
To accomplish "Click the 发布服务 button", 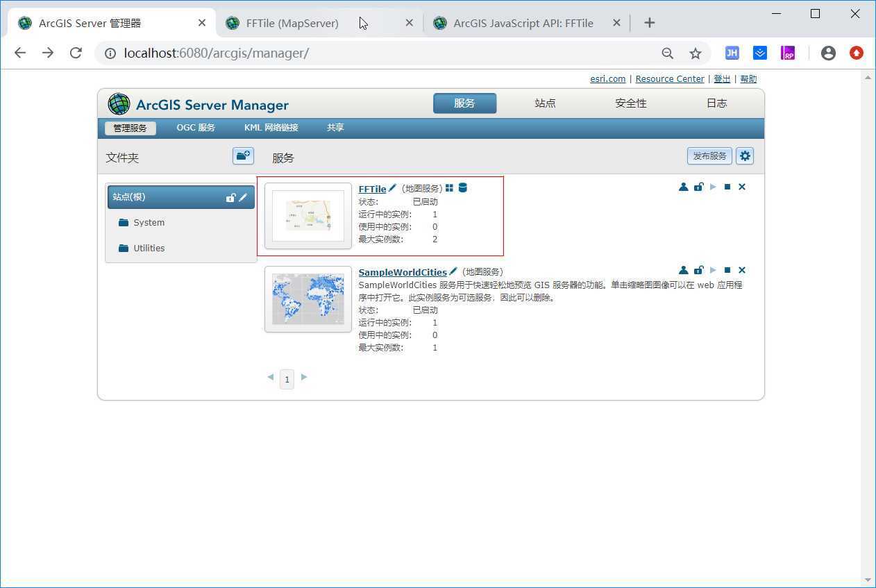I will [709, 156].
